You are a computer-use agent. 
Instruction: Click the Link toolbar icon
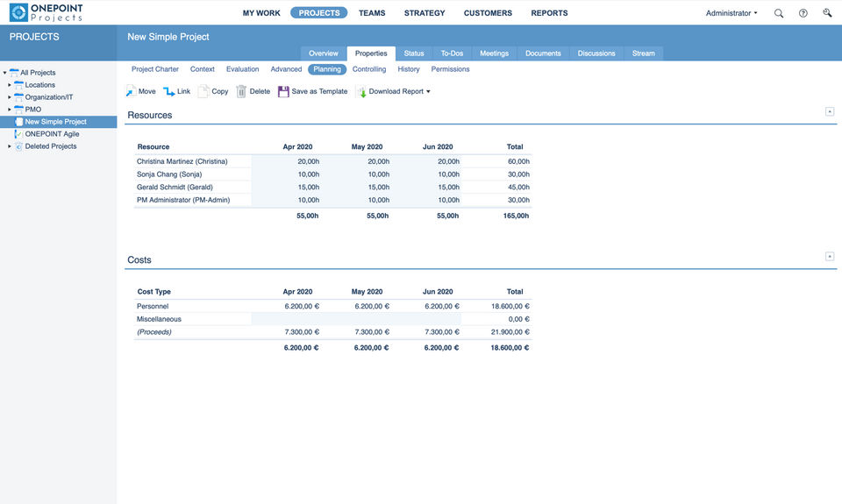tap(168, 91)
